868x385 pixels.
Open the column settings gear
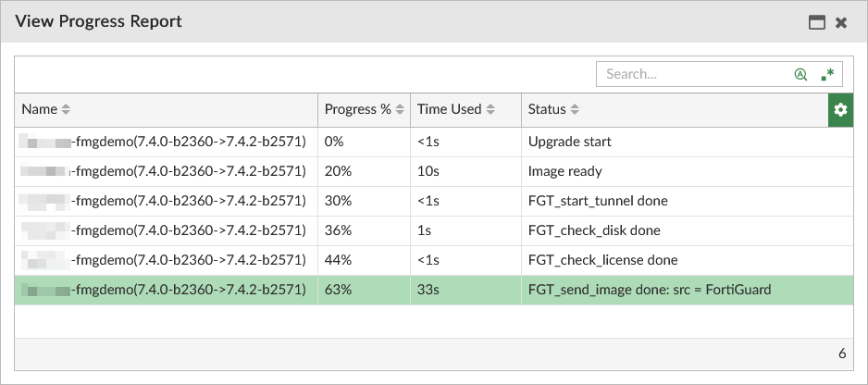pyautogui.click(x=840, y=110)
